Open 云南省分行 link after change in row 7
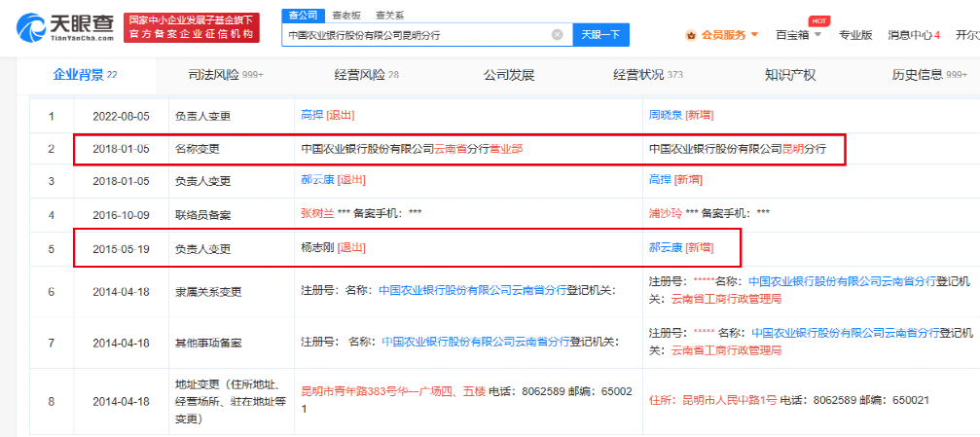Image resolution: width=980 pixels, height=437 pixels. click(x=846, y=333)
